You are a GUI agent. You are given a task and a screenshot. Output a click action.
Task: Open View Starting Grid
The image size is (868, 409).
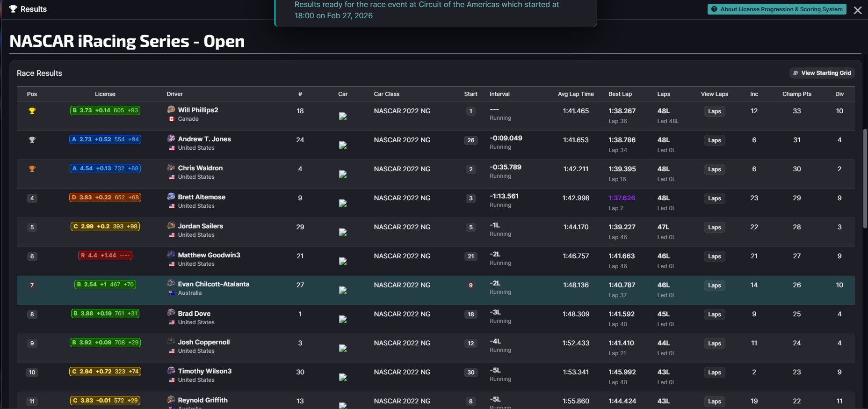click(822, 73)
